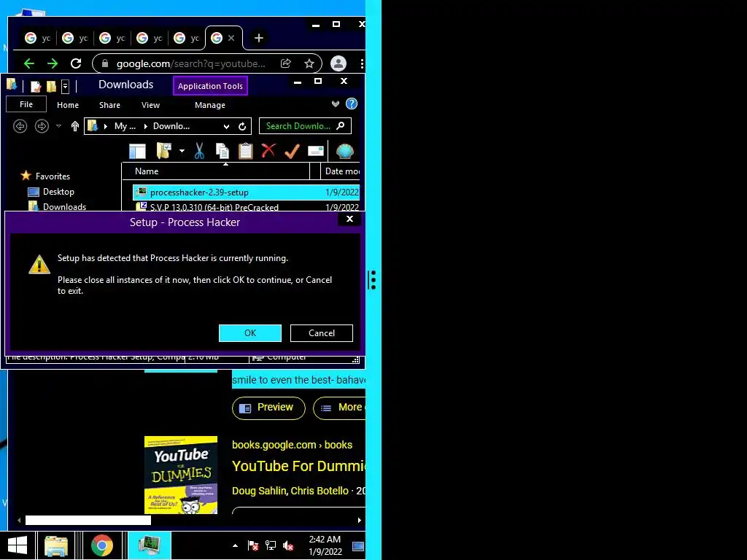
Task: Open the YouTube For Dummies result title
Action: click(298, 466)
